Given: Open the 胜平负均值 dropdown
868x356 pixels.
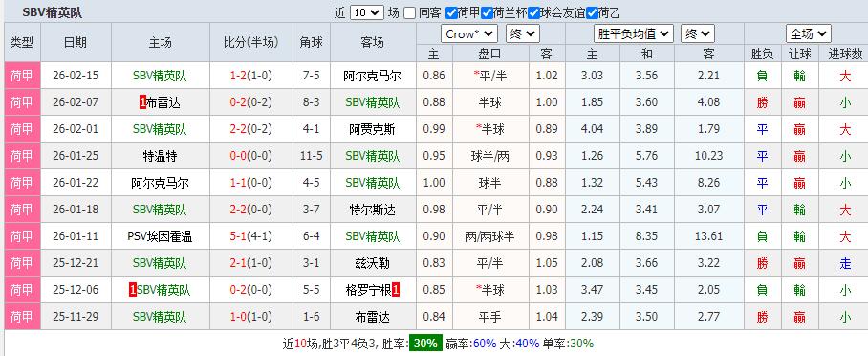Looking at the screenshot, I should pyautogui.click(x=633, y=33).
